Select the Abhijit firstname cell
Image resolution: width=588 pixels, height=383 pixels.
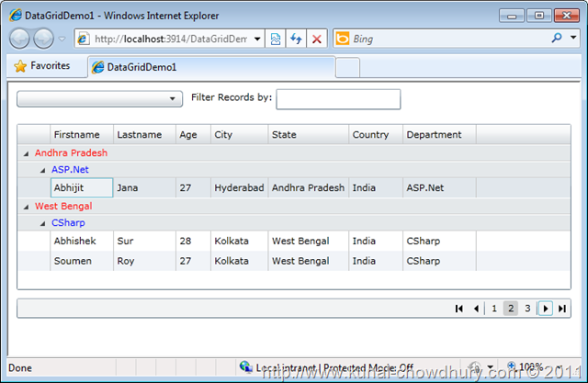point(82,187)
